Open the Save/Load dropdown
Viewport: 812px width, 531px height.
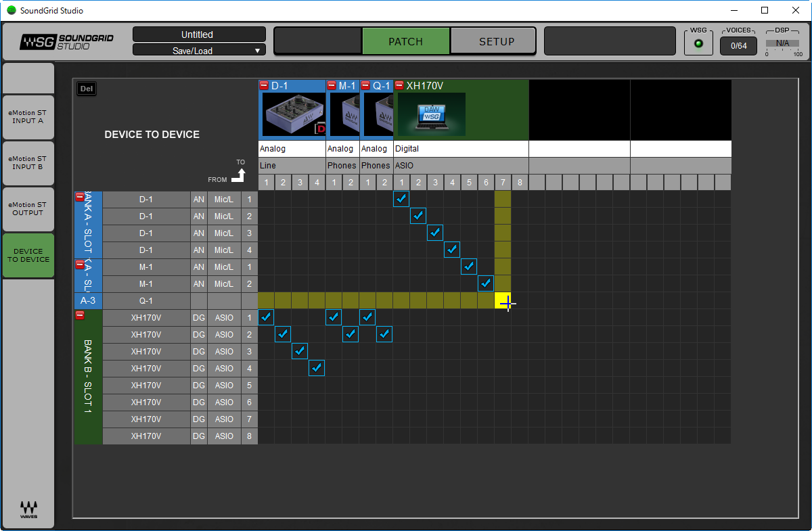click(199, 50)
